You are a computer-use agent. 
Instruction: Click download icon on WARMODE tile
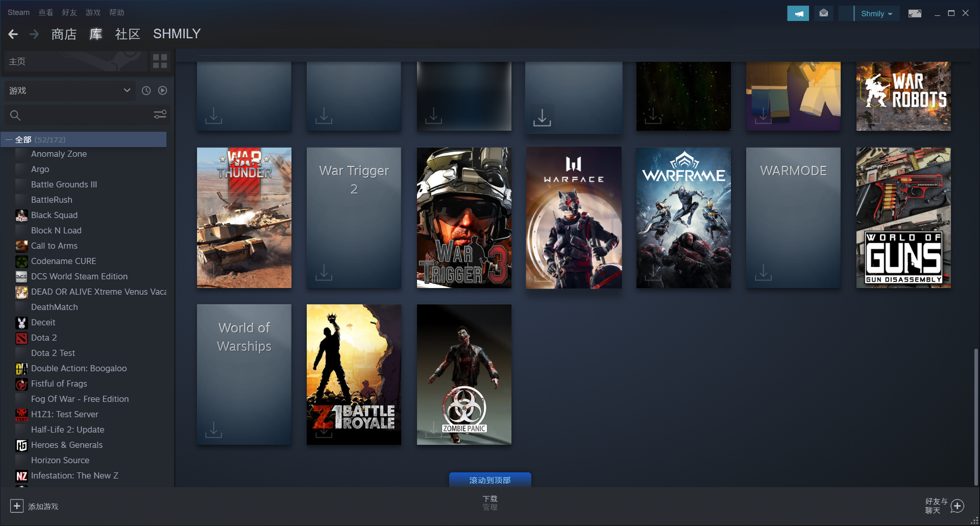[x=763, y=273]
